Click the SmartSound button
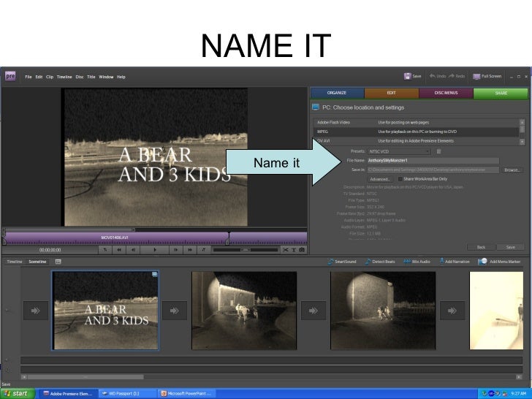The height and width of the screenshot is (399, 532). (342, 262)
